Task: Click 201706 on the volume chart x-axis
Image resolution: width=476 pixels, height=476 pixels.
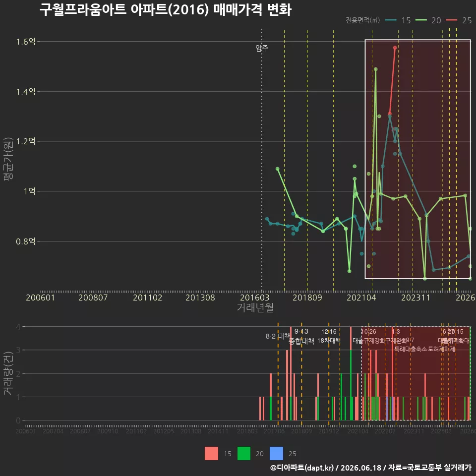Action: tap(274, 431)
